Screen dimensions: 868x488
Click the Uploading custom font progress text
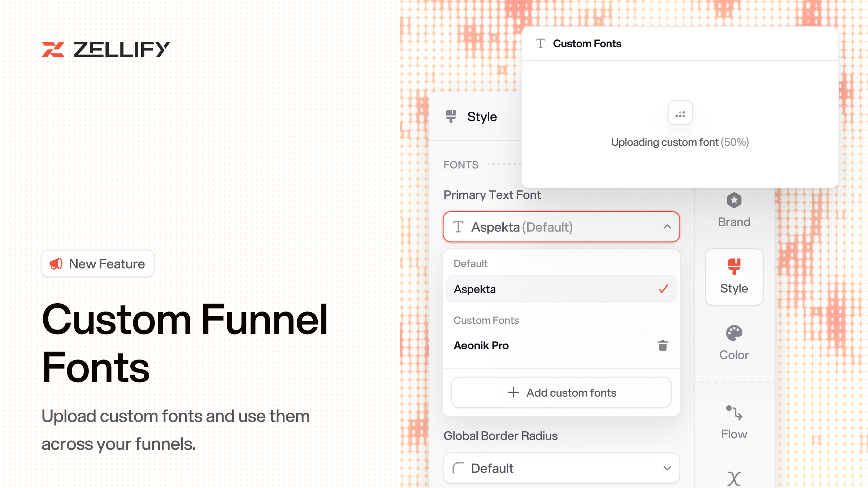(x=680, y=142)
